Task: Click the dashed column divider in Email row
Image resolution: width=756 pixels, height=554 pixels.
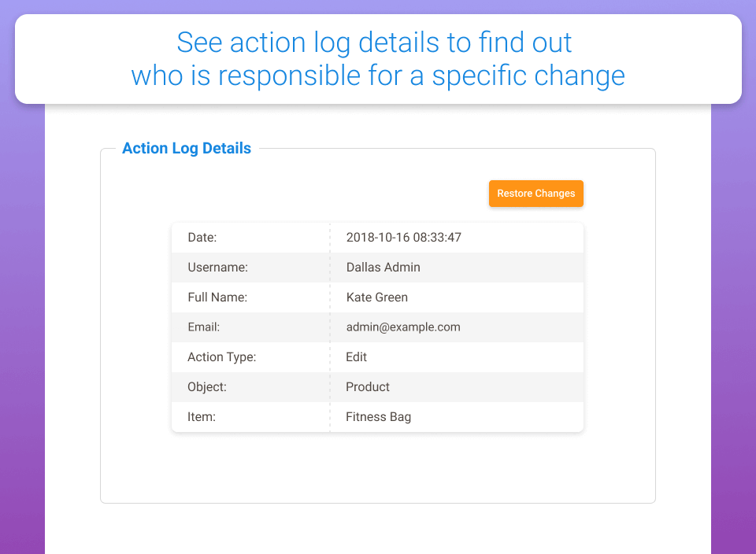Action: point(330,327)
